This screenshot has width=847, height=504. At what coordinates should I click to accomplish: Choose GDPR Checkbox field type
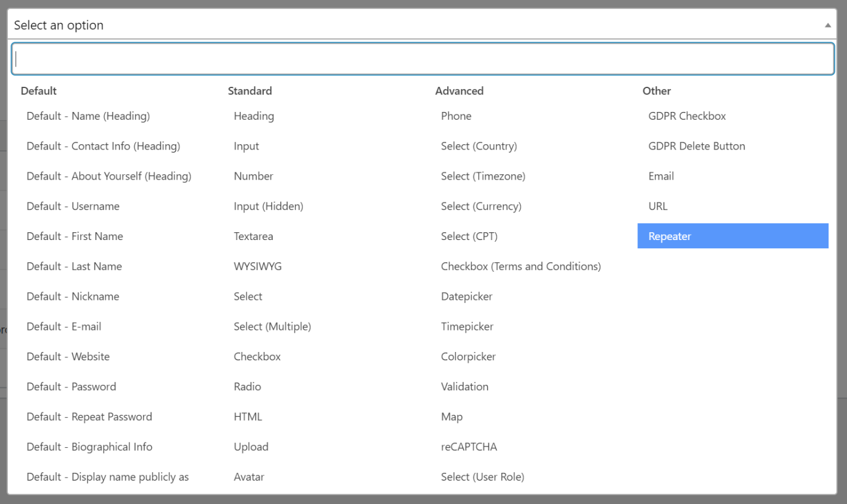(733, 116)
